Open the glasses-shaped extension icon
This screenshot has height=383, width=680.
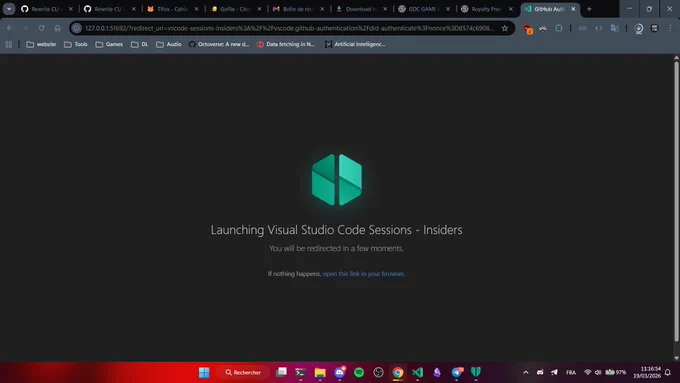pyautogui.click(x=543, y=28)
